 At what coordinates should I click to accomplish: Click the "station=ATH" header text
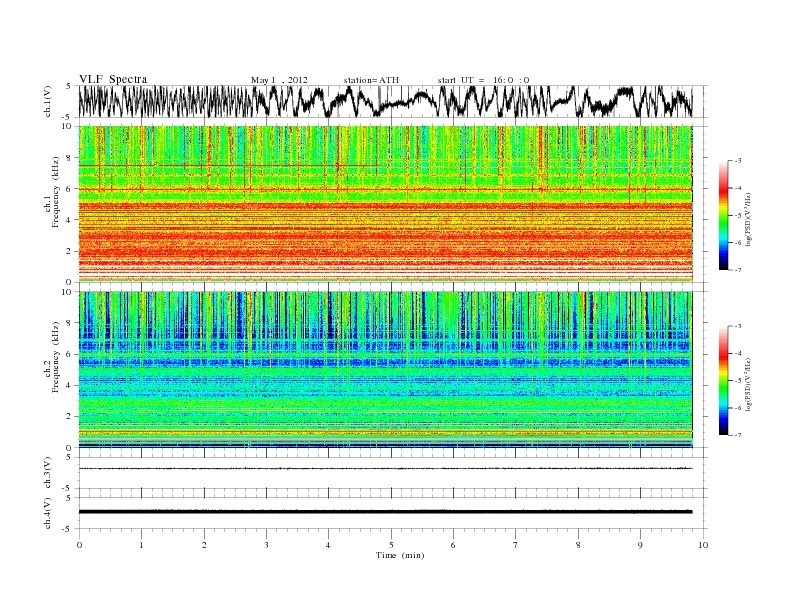[371, 80]
